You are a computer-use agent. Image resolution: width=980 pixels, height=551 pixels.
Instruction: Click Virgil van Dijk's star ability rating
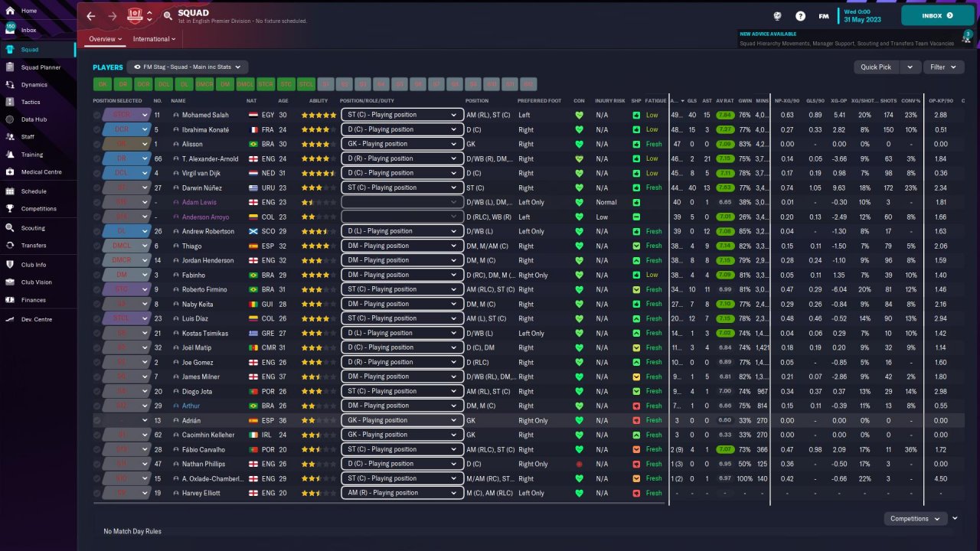coord(318,174)
